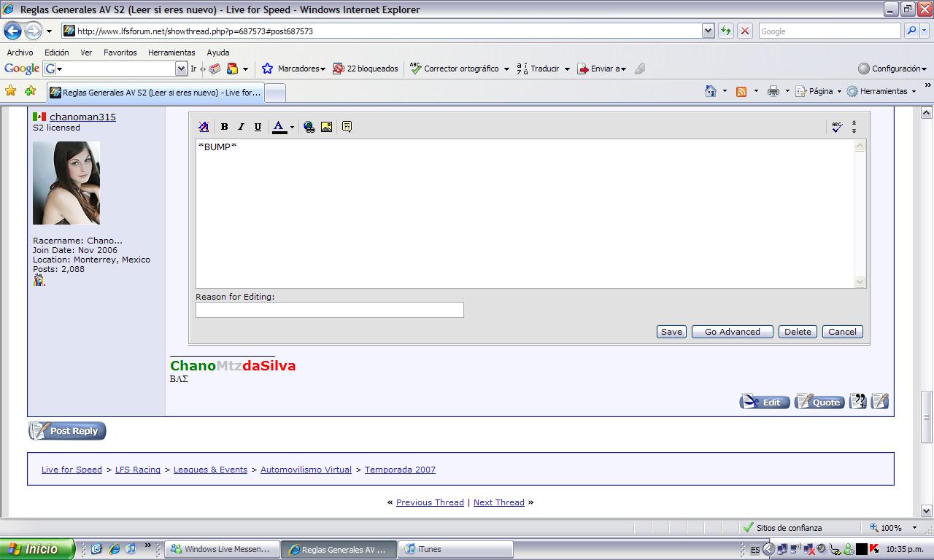Click the Print icon in command bar

tap(773, 91)
